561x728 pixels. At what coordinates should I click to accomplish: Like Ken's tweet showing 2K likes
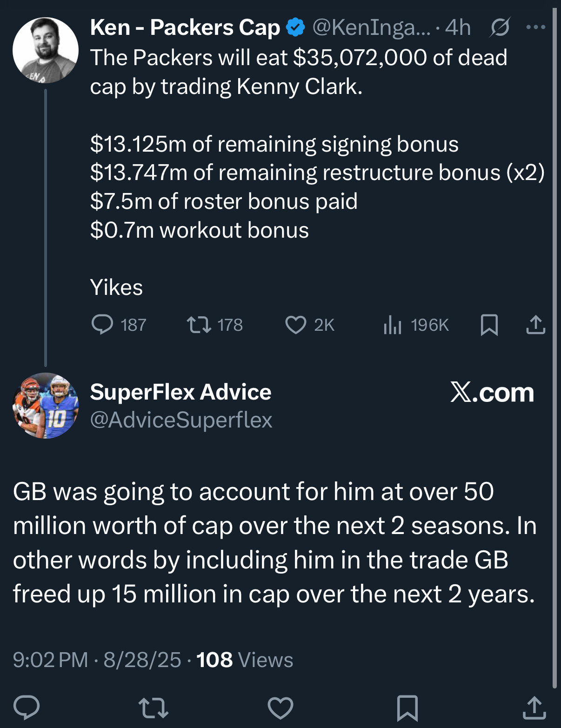310,325
